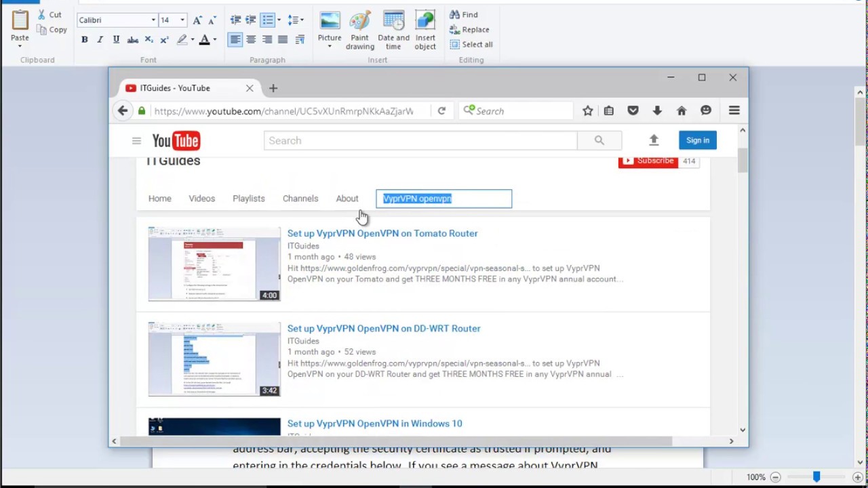This screenshot has width=868, height=488.
Task: Click the red Subscribe button
Action: 648,161
